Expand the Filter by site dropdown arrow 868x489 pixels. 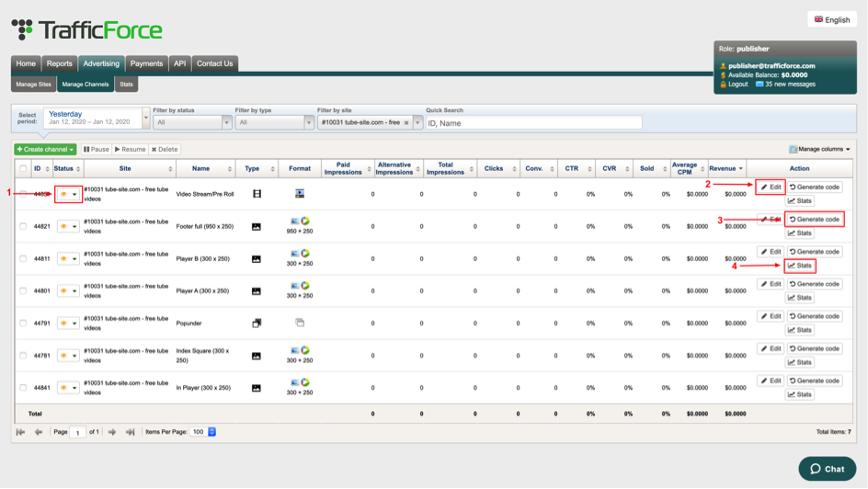(x=418, y=123)
